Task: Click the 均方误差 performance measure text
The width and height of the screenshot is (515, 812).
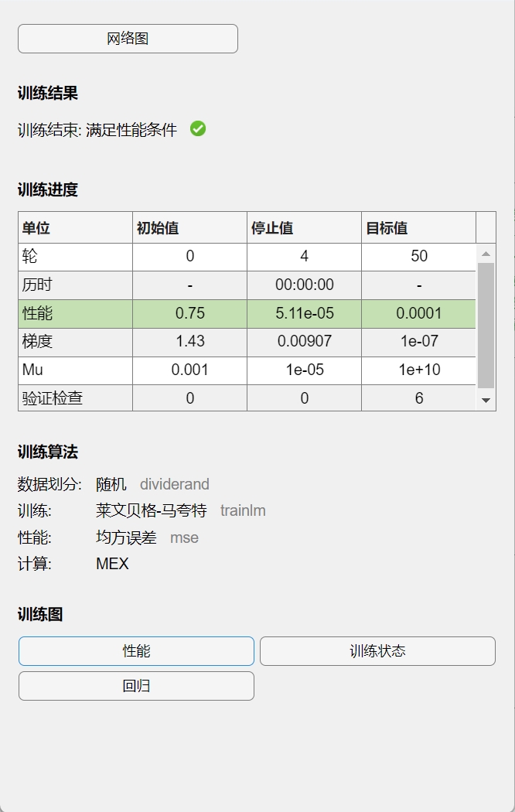Action: (126, 537)
